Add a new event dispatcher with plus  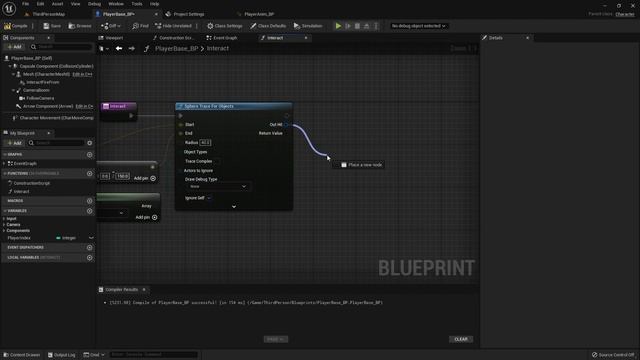(x=89, y=247)
